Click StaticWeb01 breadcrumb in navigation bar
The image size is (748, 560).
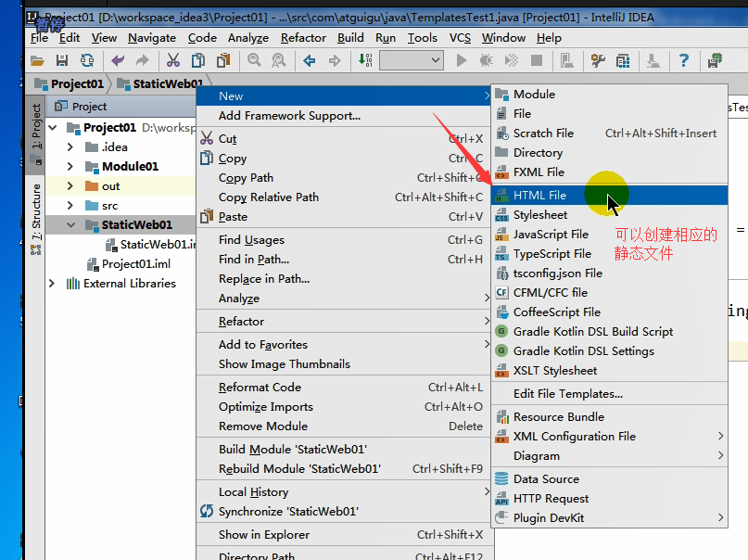(x=159, y=84)
